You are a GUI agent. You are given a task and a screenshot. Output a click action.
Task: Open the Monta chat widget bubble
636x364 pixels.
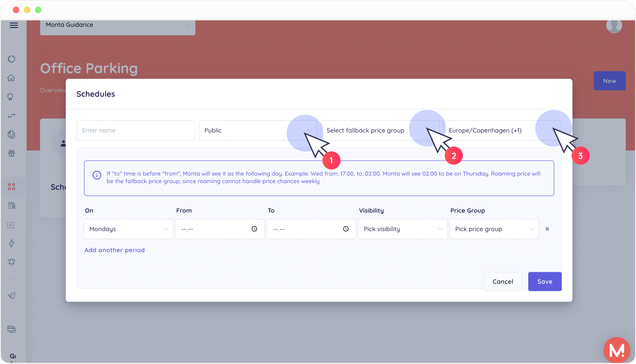coord(617,350)
